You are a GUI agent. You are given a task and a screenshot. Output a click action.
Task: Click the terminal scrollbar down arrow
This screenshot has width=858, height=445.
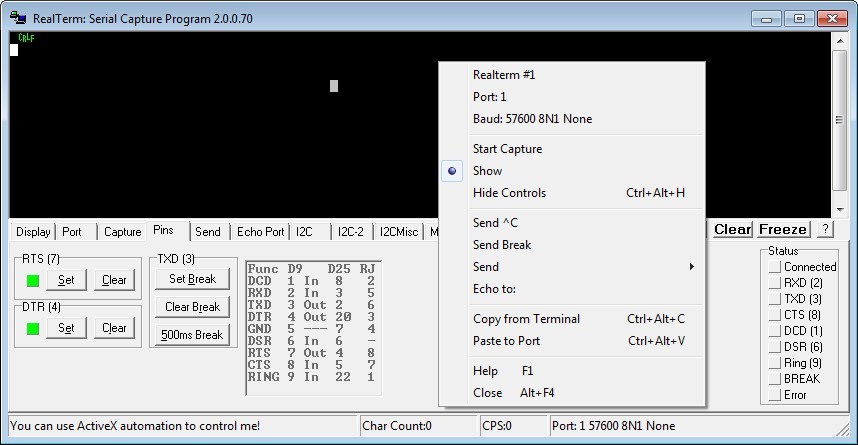839,209
